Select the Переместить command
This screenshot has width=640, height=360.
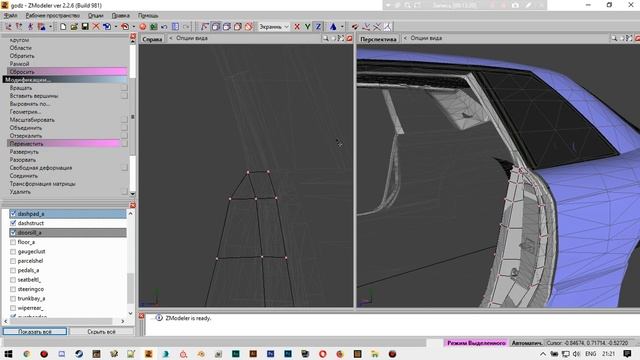click(x=64, y=144)
